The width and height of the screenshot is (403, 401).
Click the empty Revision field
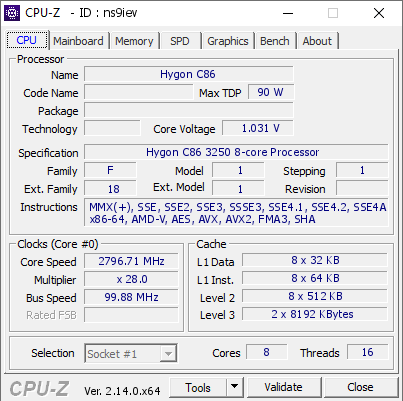362,189
